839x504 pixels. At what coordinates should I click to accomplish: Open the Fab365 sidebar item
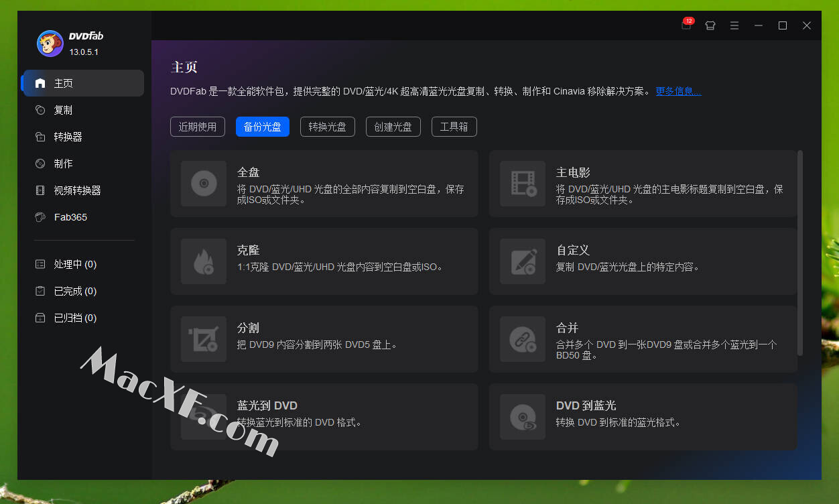pyautogui.click(x=70, y=217)
